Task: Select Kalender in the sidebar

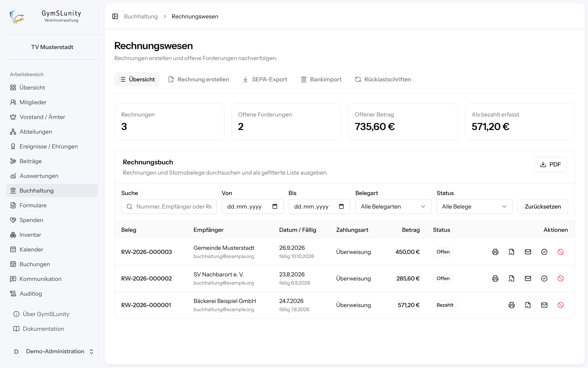Action: 52,249
